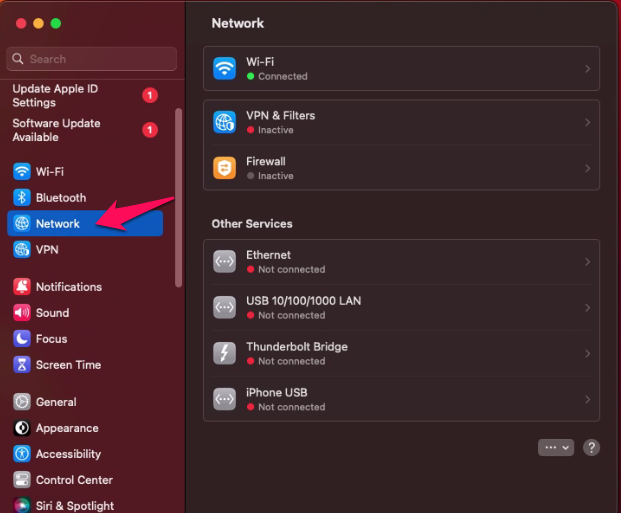Viewport: 621px width, 513px height.
Task: Open the help question mark button
Action: pyautogui.click(x=591, y=448)
